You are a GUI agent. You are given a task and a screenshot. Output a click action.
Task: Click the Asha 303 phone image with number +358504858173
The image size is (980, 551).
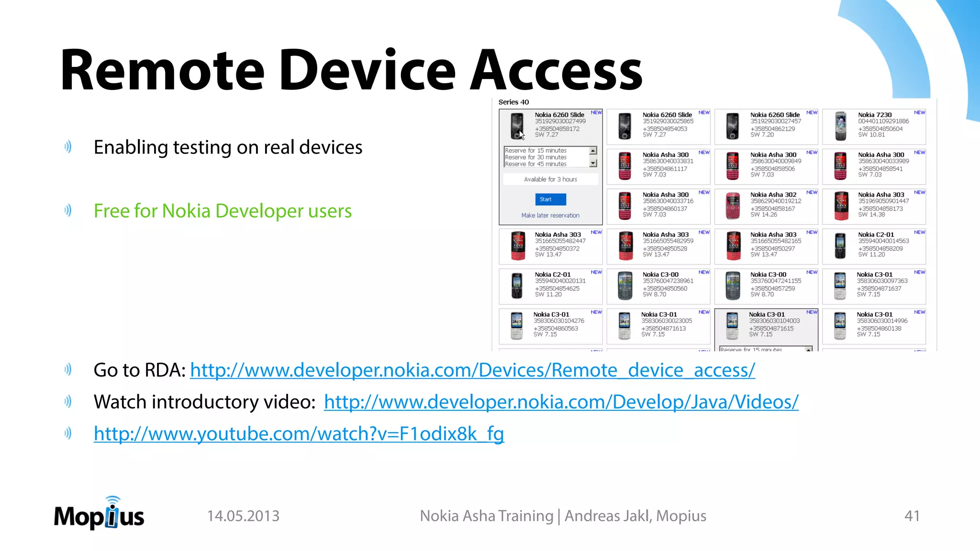point(841,206)
